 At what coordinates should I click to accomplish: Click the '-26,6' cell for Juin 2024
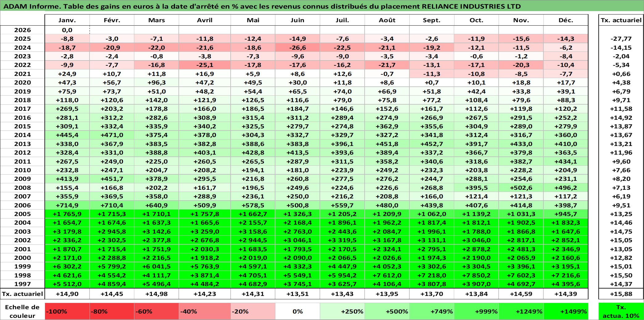pyautogui.click(x=298, y=48)
